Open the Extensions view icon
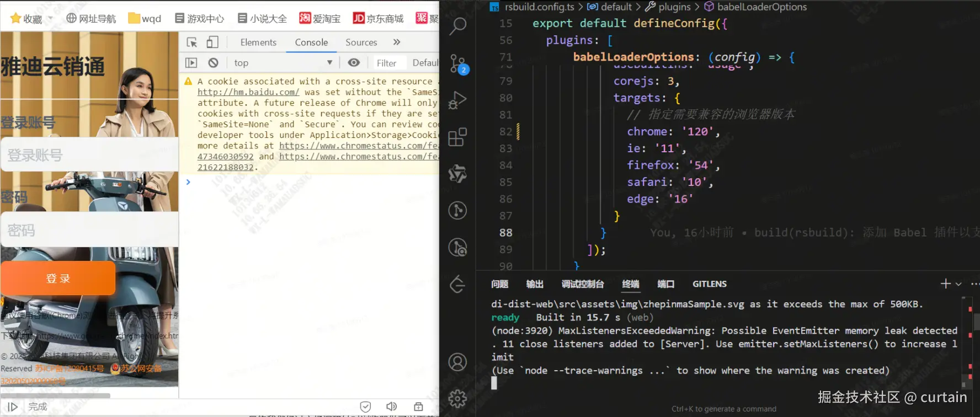980x417 pixels. click(x=457, y=137)
